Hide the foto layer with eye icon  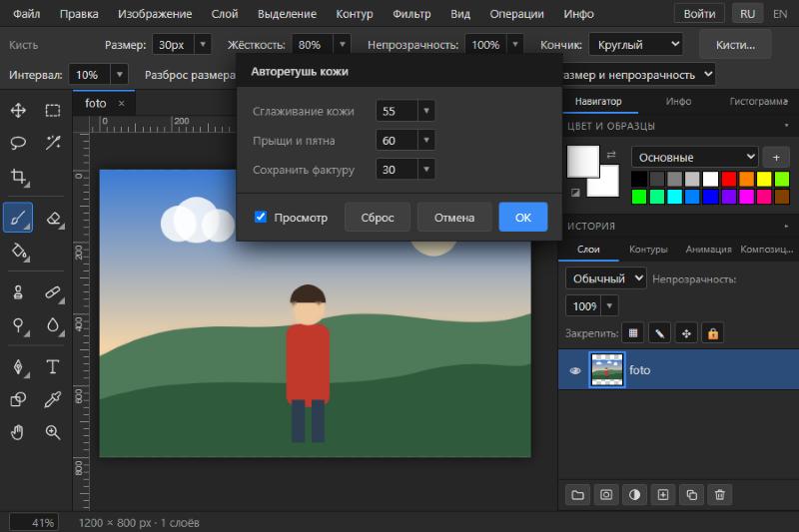point(575,370)
